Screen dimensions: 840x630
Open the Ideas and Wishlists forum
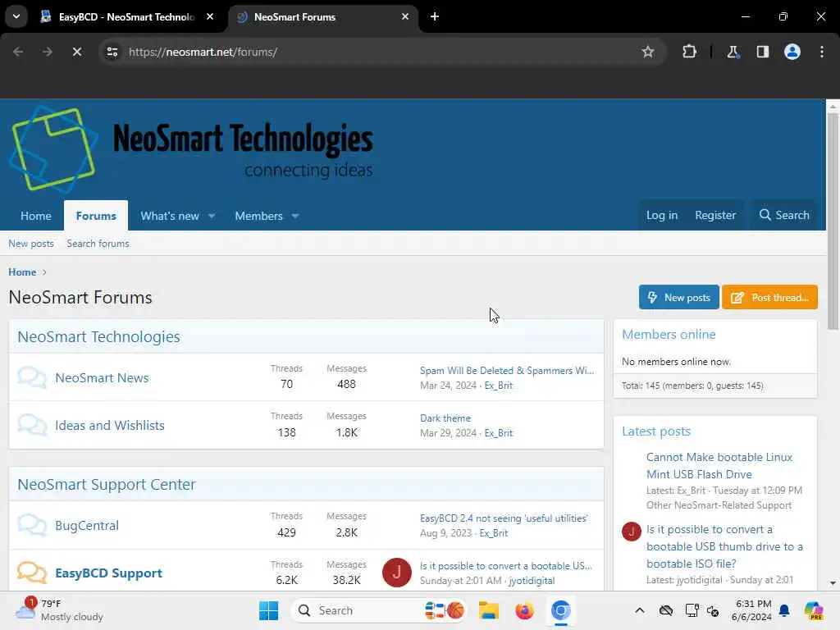(x=110, y=426)
